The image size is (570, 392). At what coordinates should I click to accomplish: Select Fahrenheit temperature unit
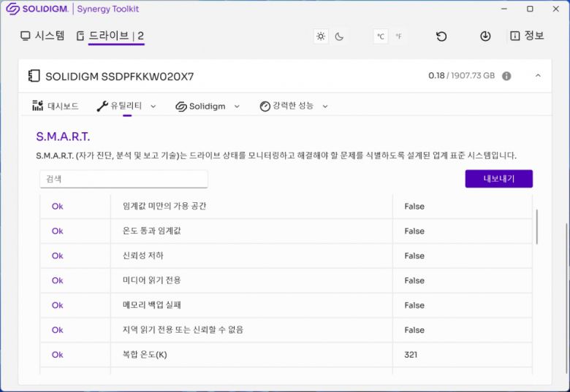(x=399, y=36)
